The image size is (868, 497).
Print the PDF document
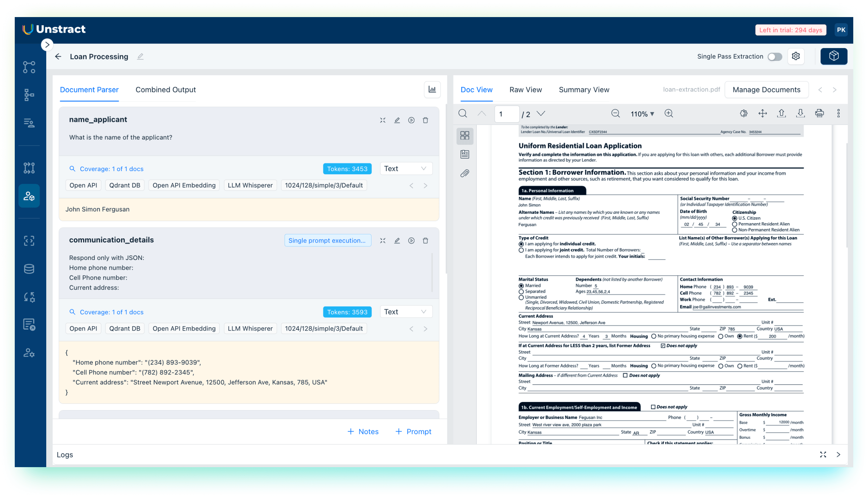[x=819, y=113]
